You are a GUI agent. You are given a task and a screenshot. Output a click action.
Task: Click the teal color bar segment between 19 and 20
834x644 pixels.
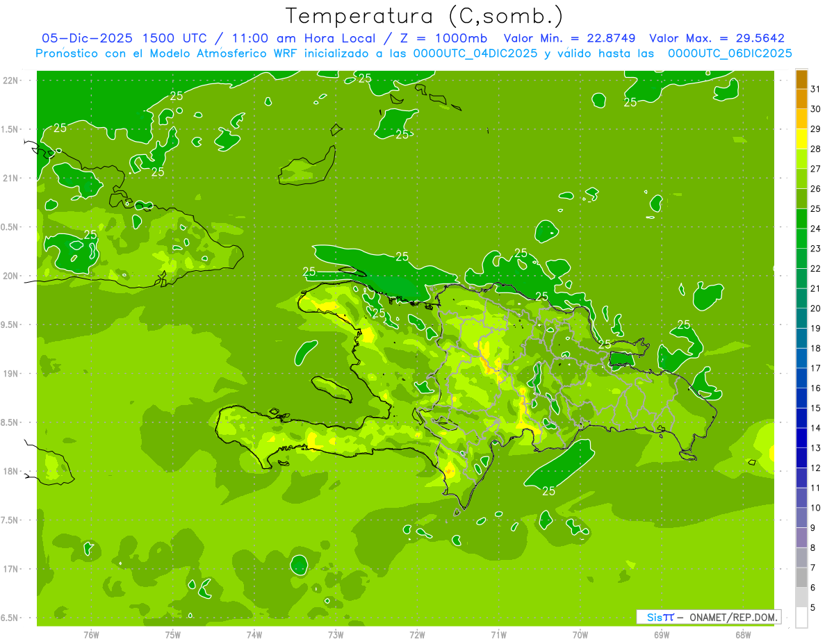coord(801,319)
